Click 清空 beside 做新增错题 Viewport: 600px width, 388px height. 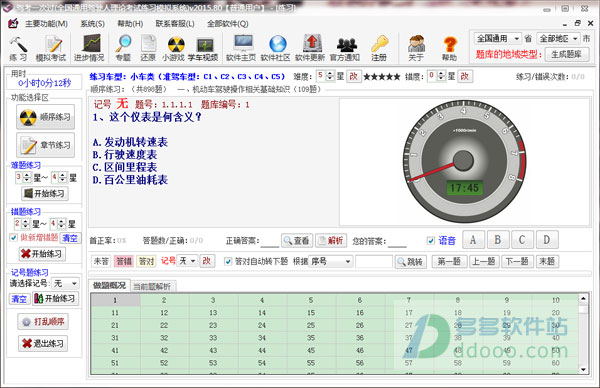(x=70, y=238)
